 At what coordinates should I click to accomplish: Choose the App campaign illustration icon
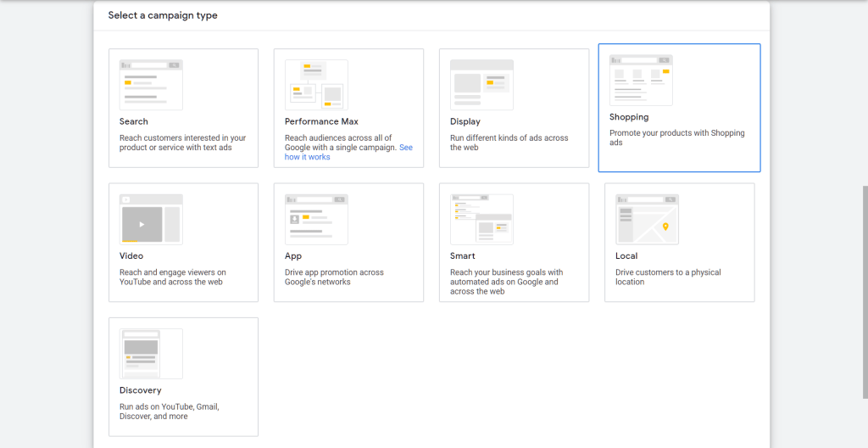[x=316, y=219]
